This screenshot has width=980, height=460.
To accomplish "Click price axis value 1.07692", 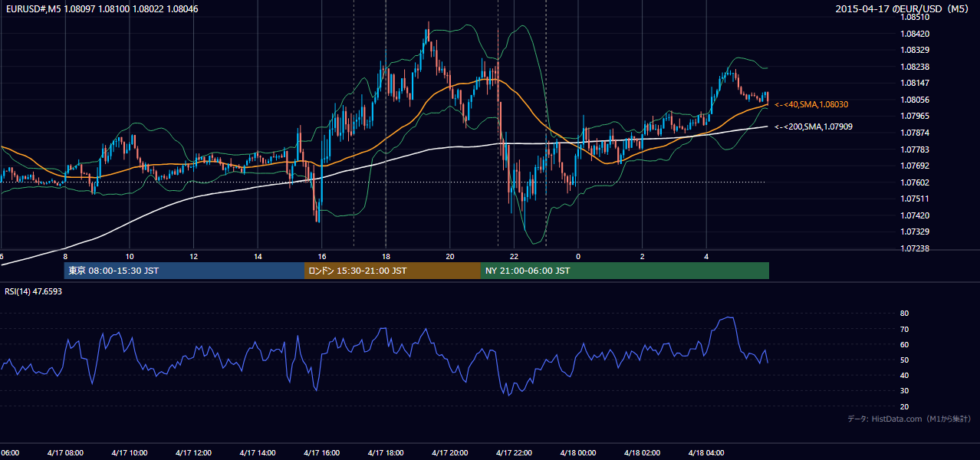I will pyautogui.click(x=915, y=166).
